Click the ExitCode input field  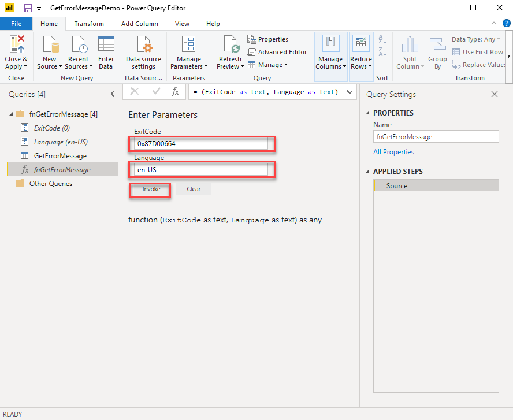[x=201, y=144]
